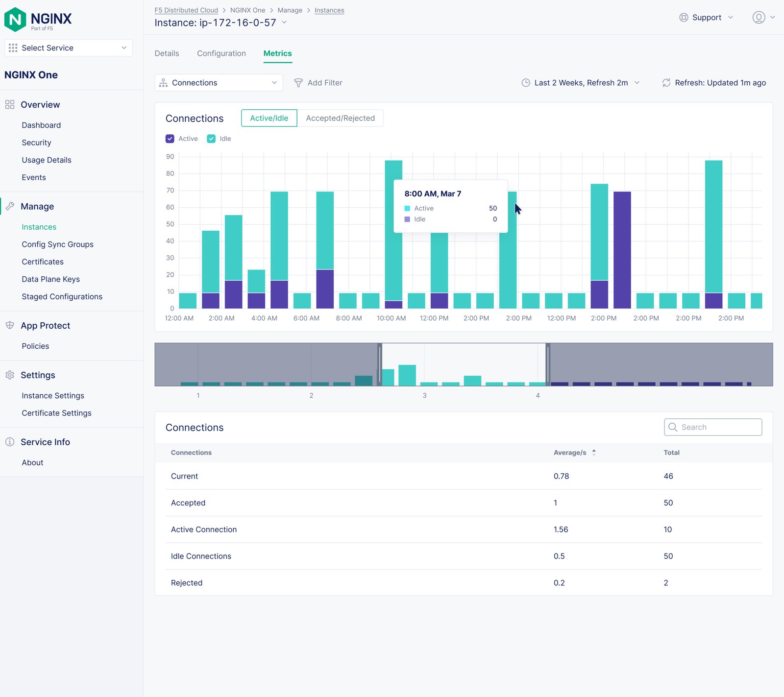
Task: Open the Details tab
Action: pos(167,53)
